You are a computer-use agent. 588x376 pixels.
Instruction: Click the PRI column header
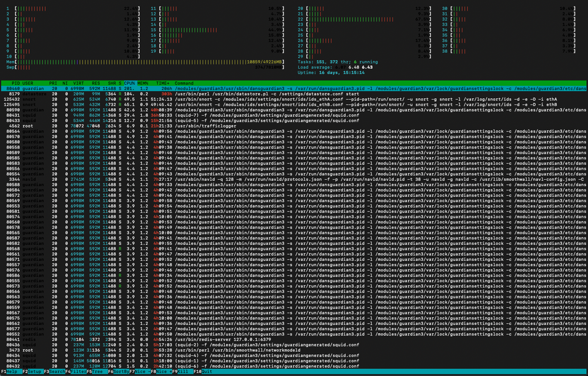pyautogui.click(x=53, y=83)
